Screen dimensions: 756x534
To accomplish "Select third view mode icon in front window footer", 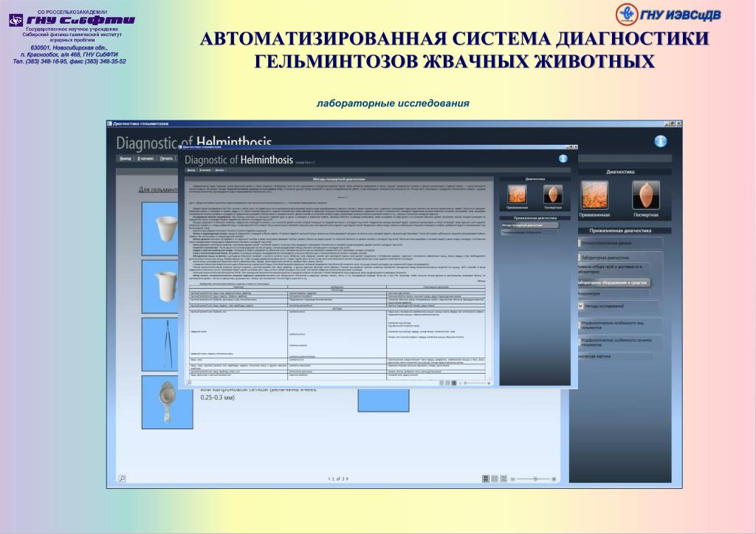I will [453, 383].
